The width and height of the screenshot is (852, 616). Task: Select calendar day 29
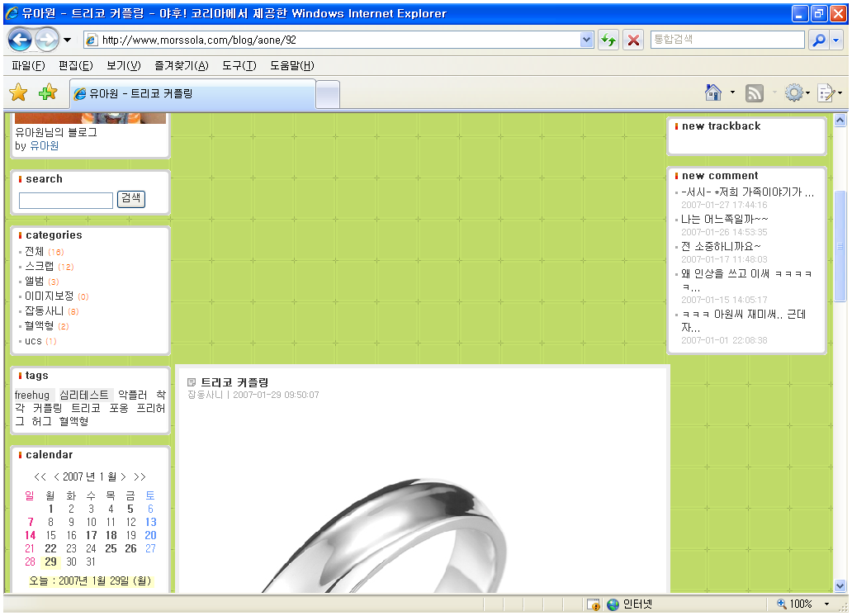[50, 562]
